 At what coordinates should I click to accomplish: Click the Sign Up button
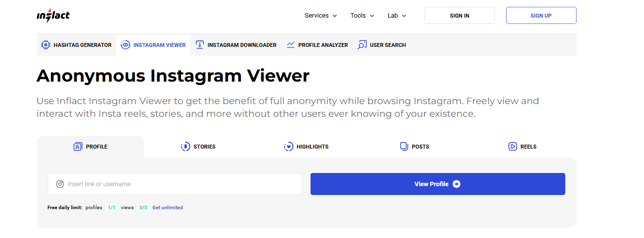tap(541, 16)
